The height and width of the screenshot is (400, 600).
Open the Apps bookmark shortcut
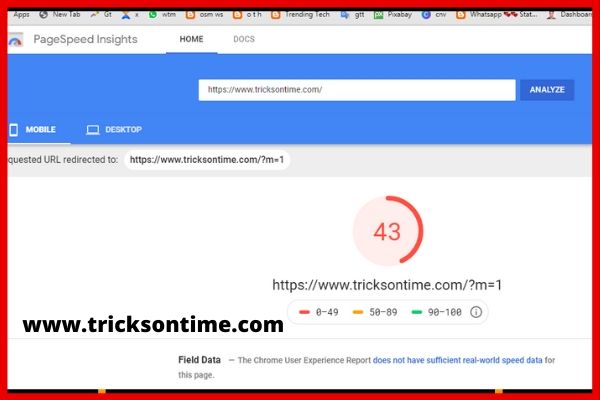point(21,15)
